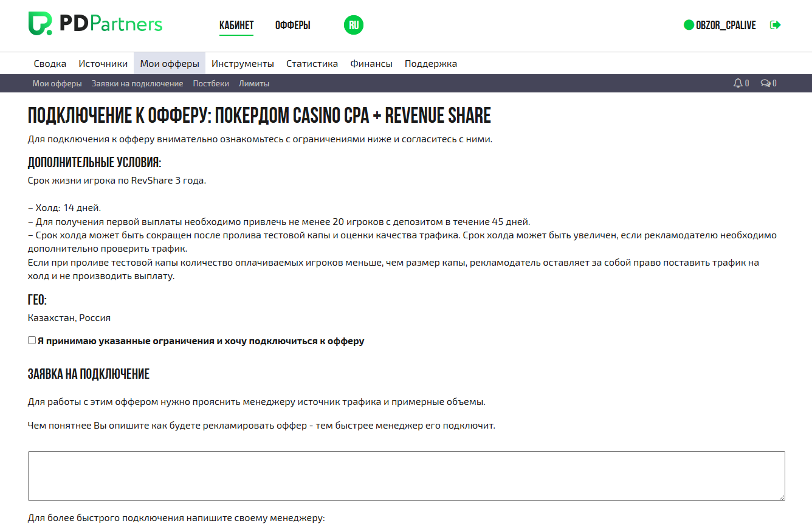Check the accept restrictions checkbox

(32, 340)
